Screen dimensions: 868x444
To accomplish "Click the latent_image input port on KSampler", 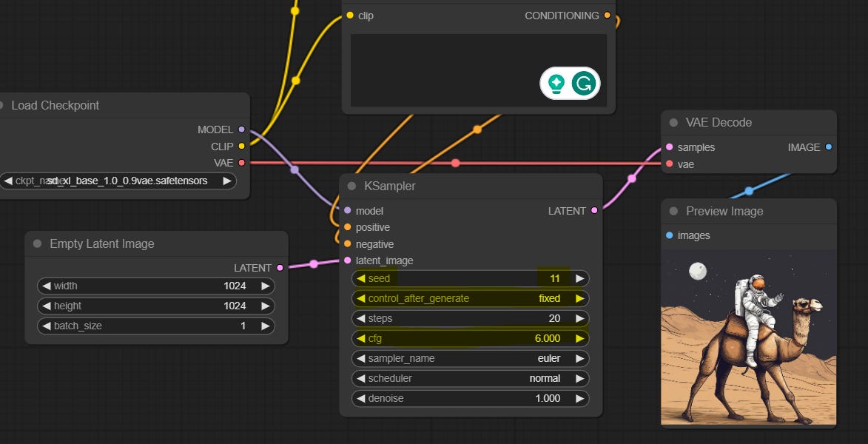I will coord(348,260).
